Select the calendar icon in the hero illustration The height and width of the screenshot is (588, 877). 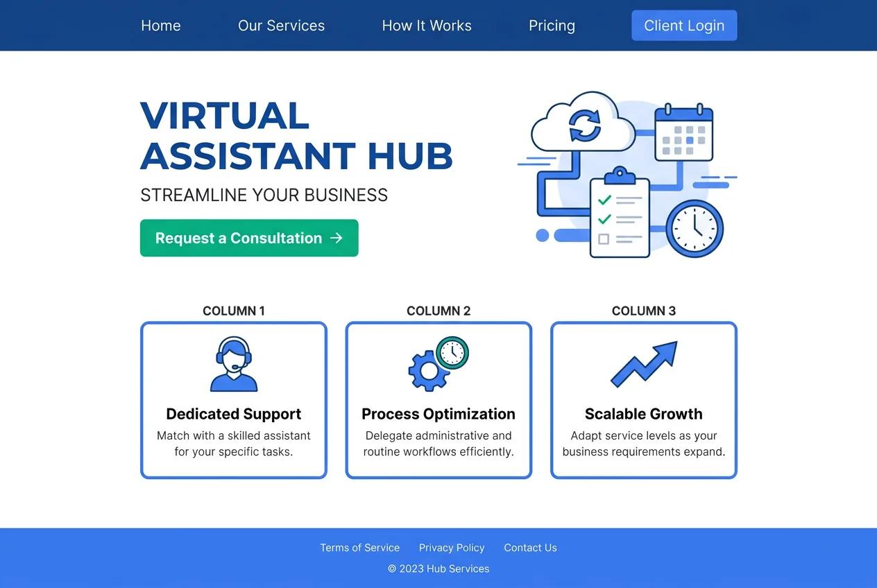pos(684,132)
